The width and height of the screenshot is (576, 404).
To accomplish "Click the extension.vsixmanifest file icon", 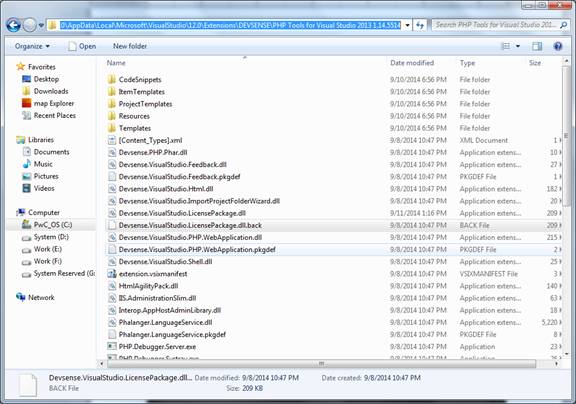I will pos(112,273).
